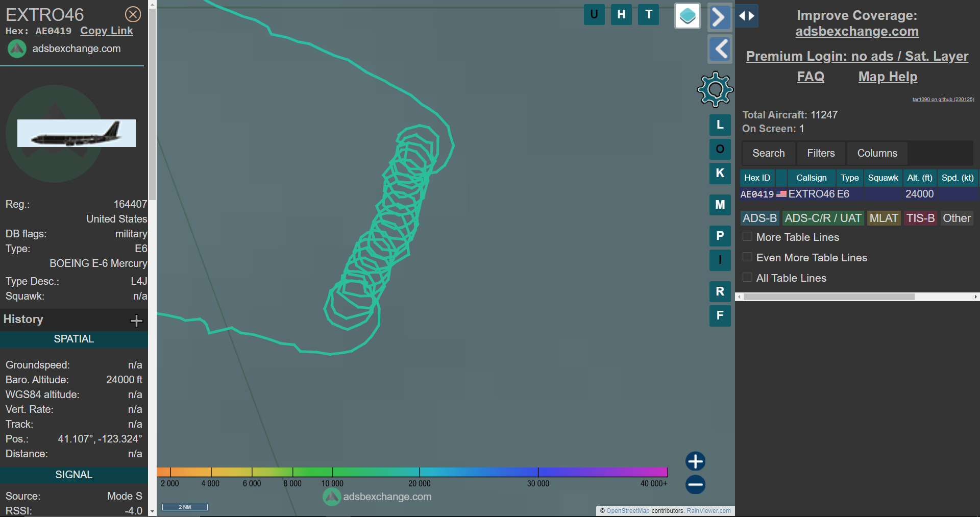
Task: Open adsbexchange.com Improve Coverage link
Action: click(857, 32)
